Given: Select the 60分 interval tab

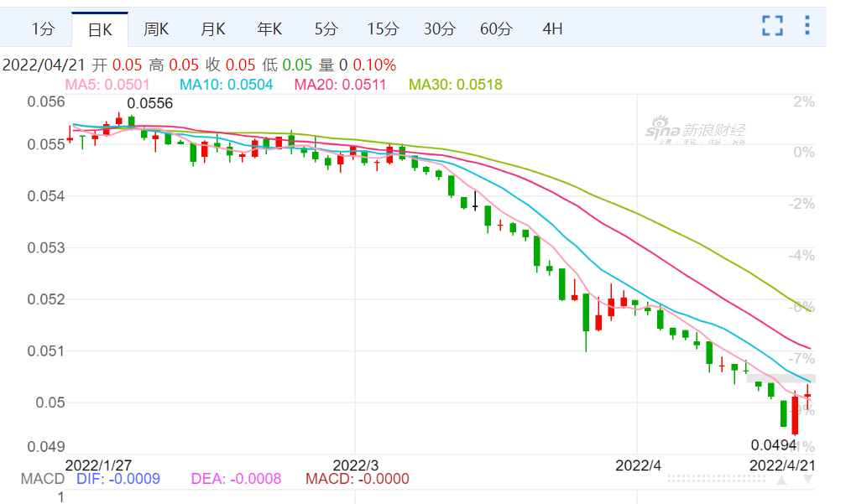Looking at the screenshot, I should pyautogui.click(x=496, y=29).
